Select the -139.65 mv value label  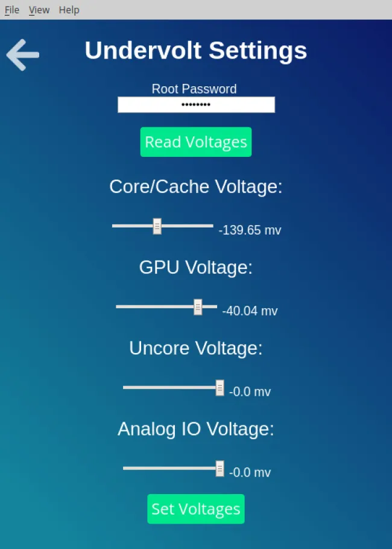[x=250, y=230]
